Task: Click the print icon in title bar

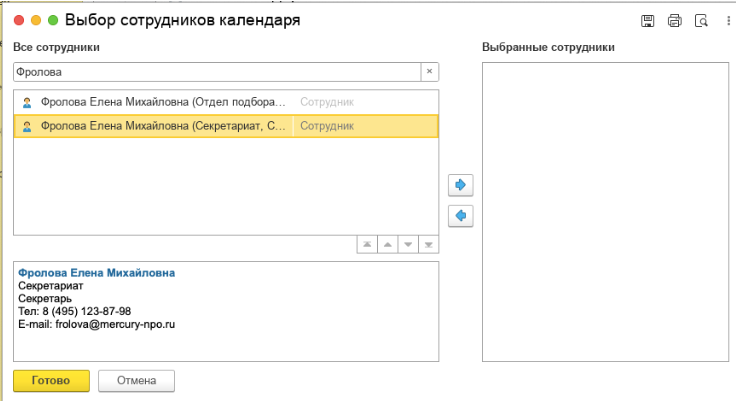Action: [x=674, y=20]
